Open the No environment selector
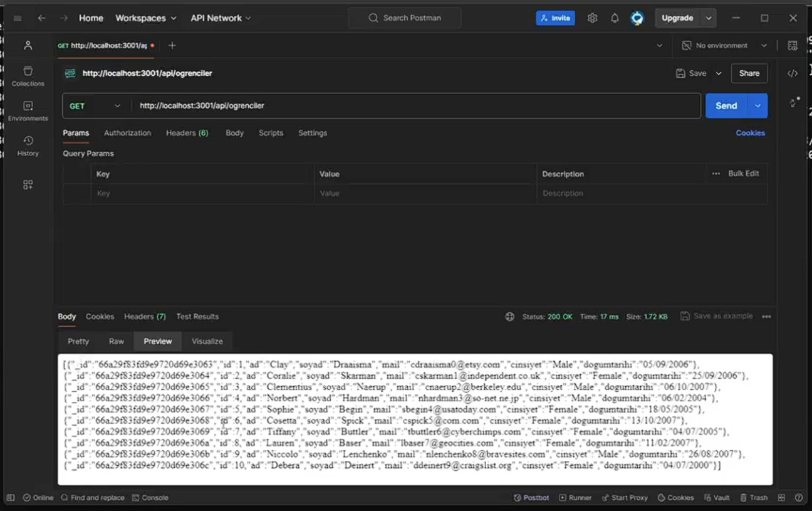This screenshot has width=812, height=511. click(x=724, y=46)
